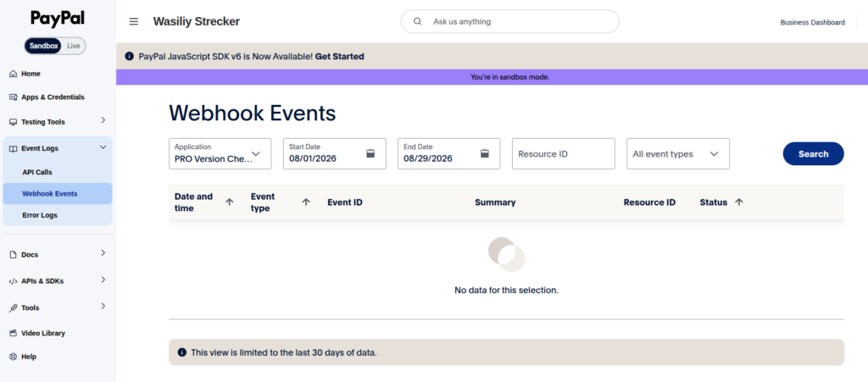Click the Ask us anything search box
The height and width of the screenshot is (382, 868).
pos(509,21)
